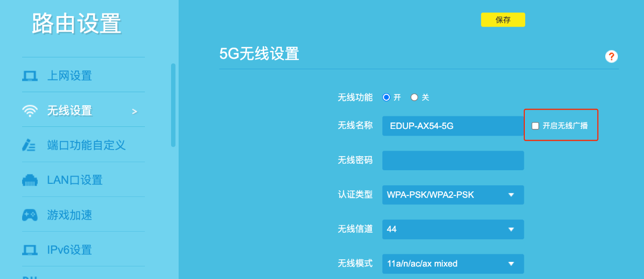Click the icon beside 端口功能自定义
Screen dimensions: 644x279
pos(29,146)
